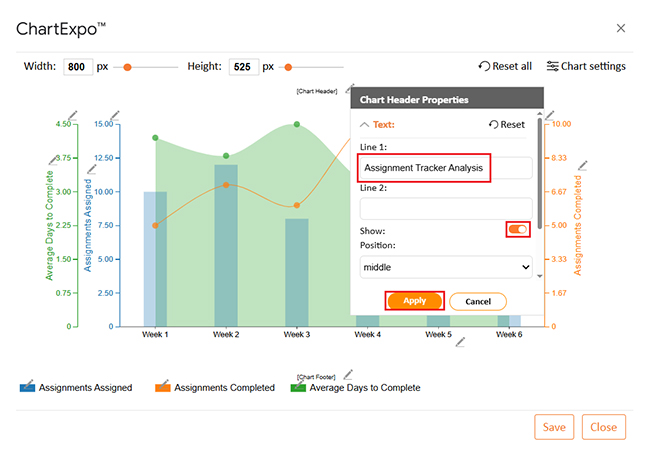Click the pencil icon below the week axis
Screen dimensions: 650x460
pyautogui.click(x=460, y=342)
